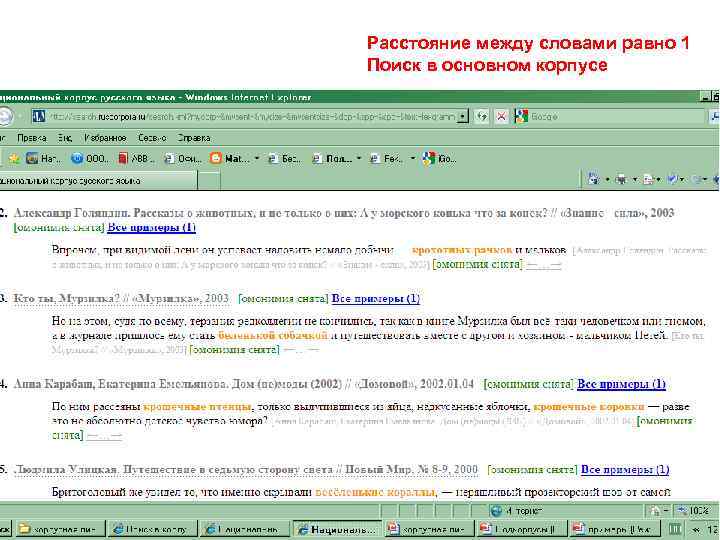Open the 'Go..' Google favorites bar shortcut
720x540 pixels.
(x=440, y=159)
